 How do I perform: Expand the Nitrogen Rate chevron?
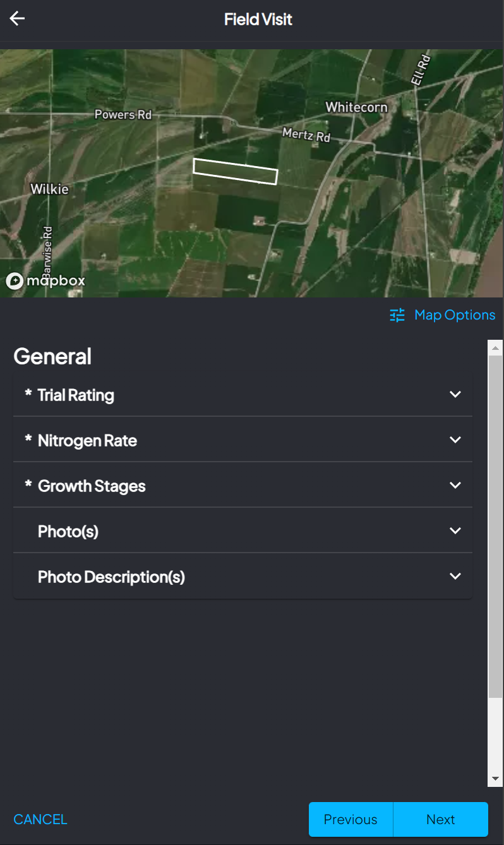[x=455, y=440]
